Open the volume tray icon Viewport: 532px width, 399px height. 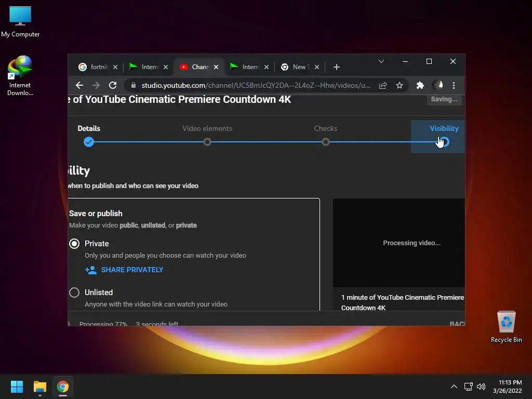[x=481, y=387]
